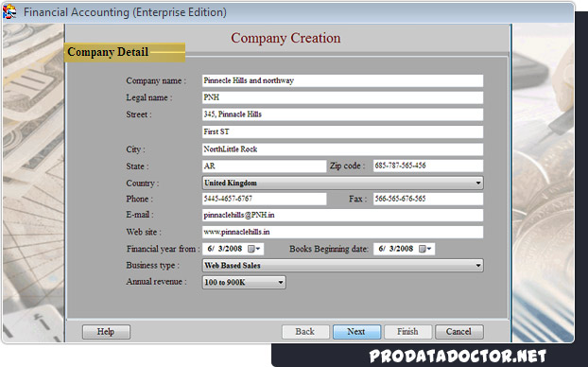Screen dimensions: 588x367
Task: Open the Financial year from calendar picker
Action: coord(254,249)
